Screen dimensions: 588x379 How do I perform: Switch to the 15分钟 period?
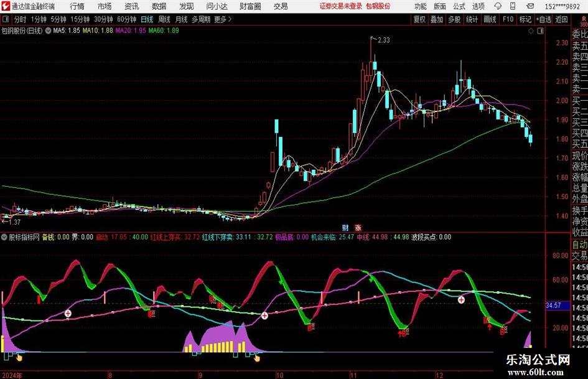[80, 19]
